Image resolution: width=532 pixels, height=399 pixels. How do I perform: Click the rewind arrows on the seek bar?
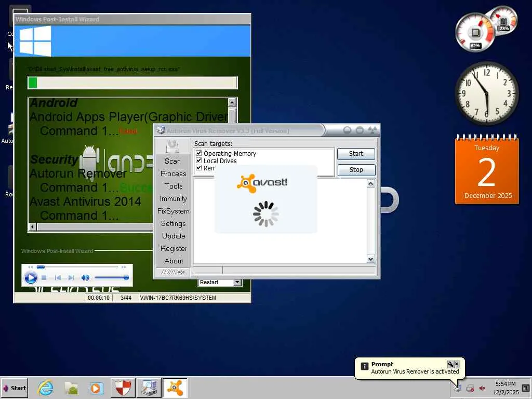pyautogui.click(x=31, y=267)
